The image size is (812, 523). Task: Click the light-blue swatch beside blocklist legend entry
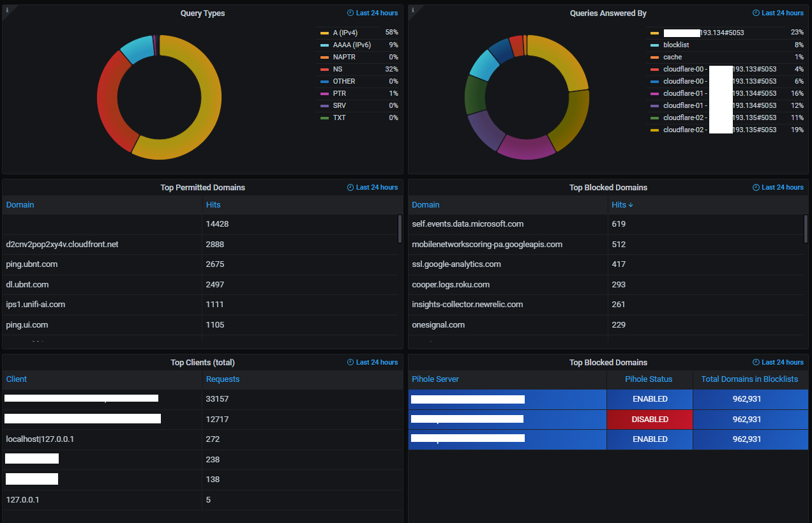click(654, 45)
